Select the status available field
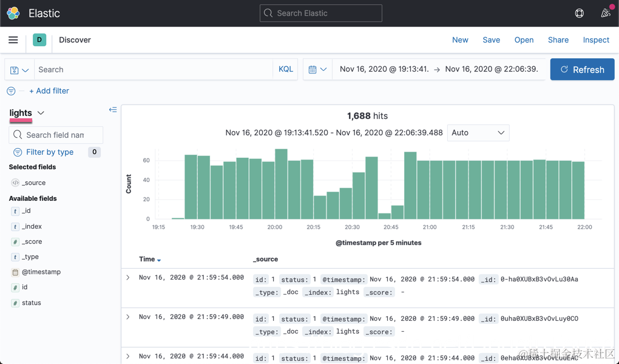619x364 pixels. 31,303
